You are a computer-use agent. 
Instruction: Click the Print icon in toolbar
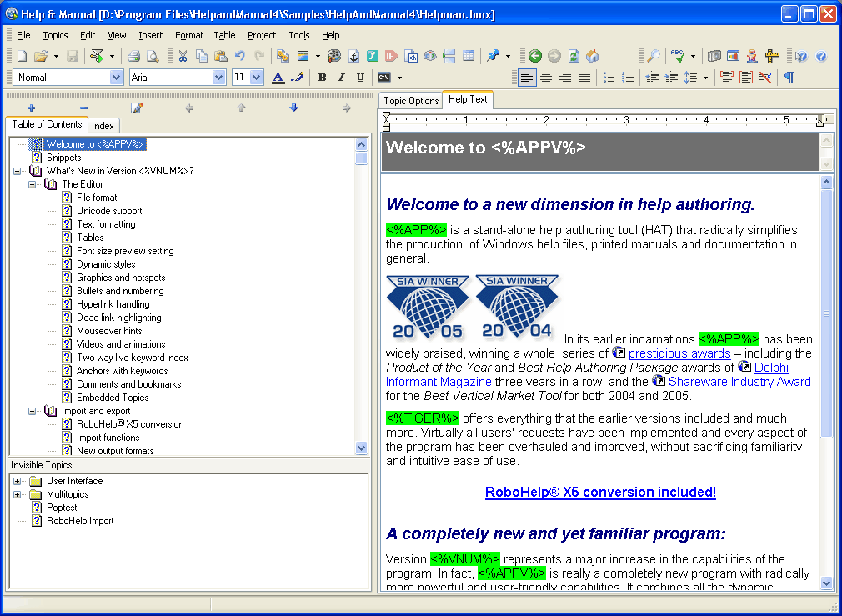coord(133,56)
